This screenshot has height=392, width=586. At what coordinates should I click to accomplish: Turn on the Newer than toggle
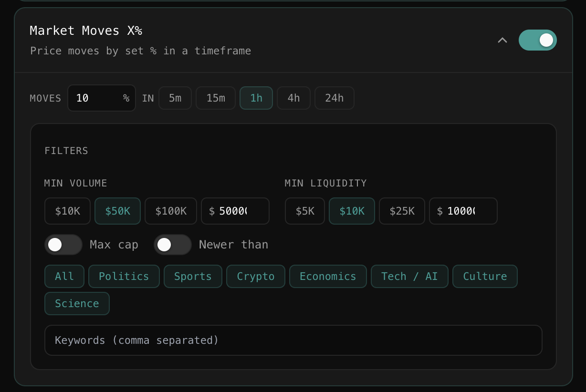172,245
